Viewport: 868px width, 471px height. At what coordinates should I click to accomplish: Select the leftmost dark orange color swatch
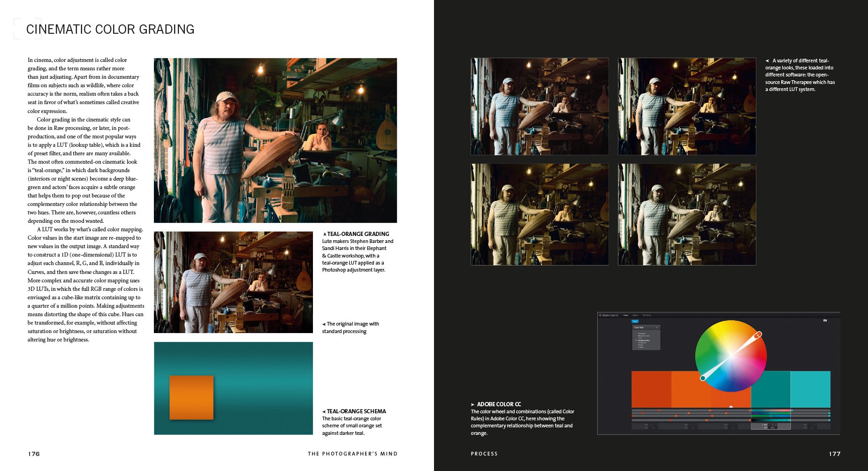click(x=651, y=390)
